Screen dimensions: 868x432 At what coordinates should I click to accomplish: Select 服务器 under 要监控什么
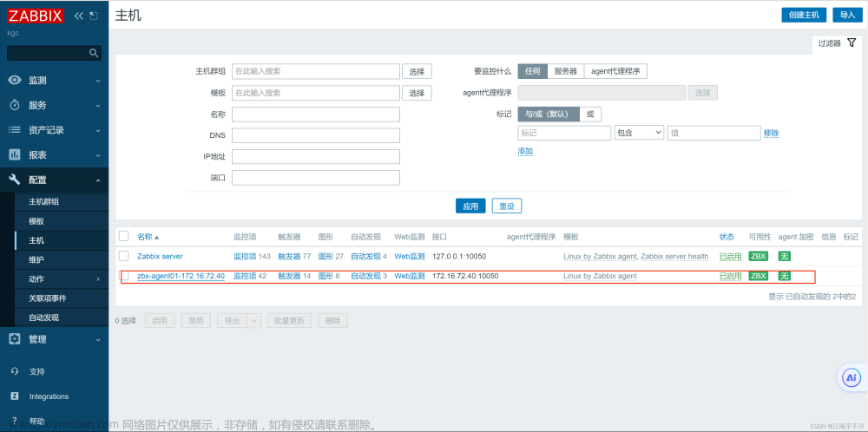click(x=566, y=71)
